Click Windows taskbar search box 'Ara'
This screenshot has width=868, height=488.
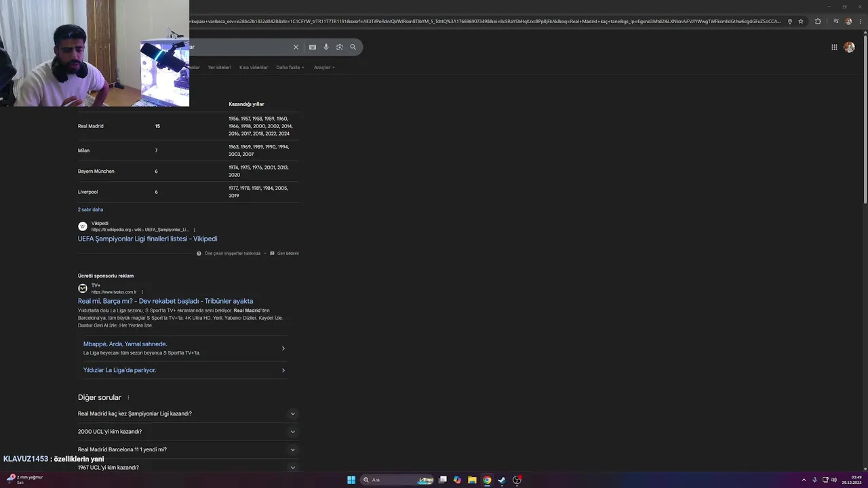pos(397,480)
